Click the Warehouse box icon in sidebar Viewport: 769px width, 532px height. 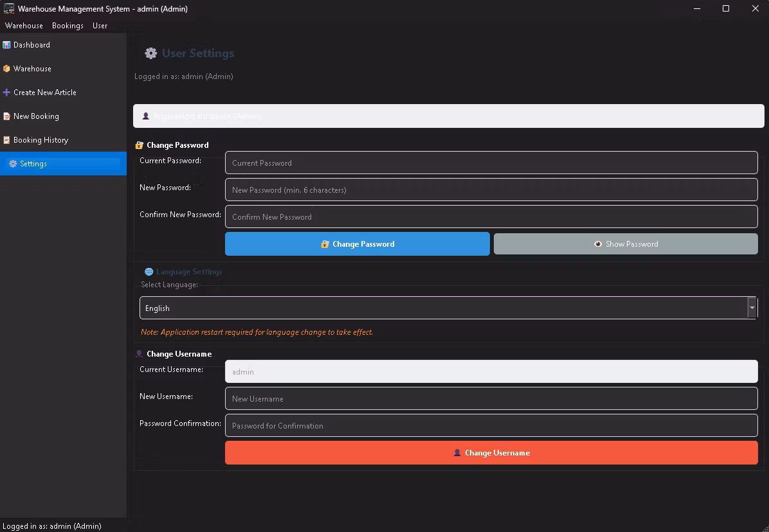pos(6,69)
